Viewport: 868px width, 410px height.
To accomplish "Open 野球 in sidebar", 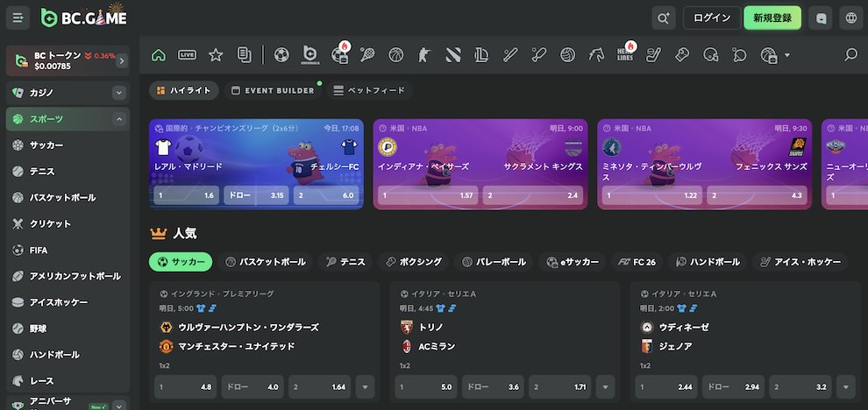I will (68, 329).
